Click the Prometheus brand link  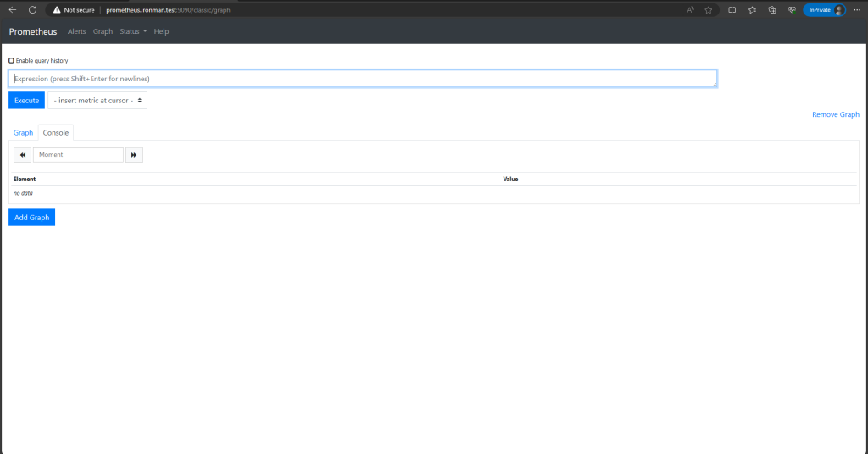[x=33, y=31]
